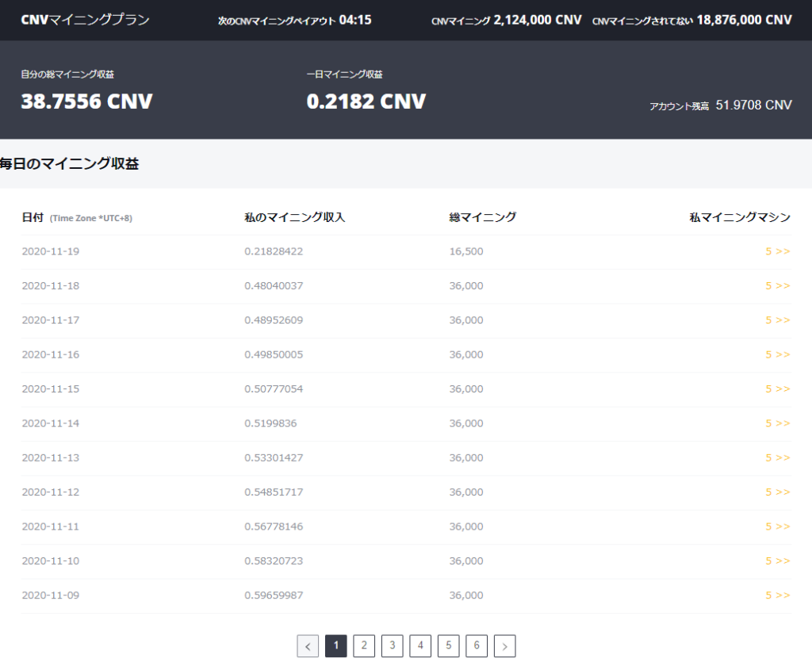Screen dimensions: 812x666
Task: Open mining machines link for 2020-11-10
Action: (x=778, y=561)
